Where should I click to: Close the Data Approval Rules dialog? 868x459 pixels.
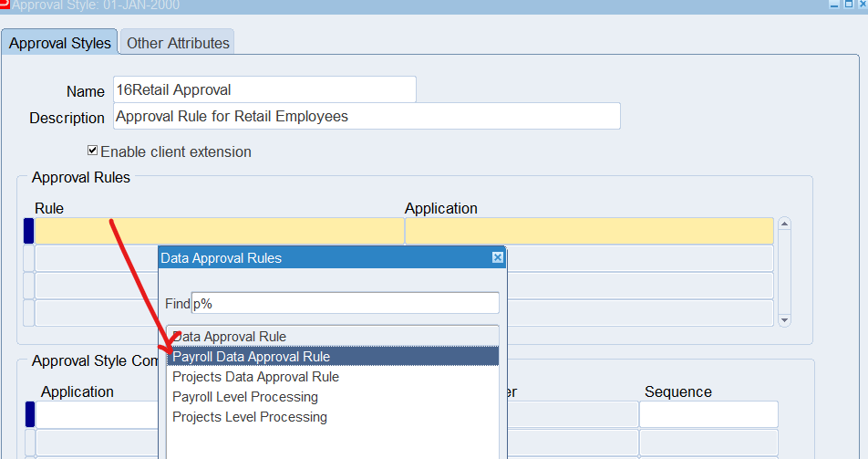[x=498, y=257]
